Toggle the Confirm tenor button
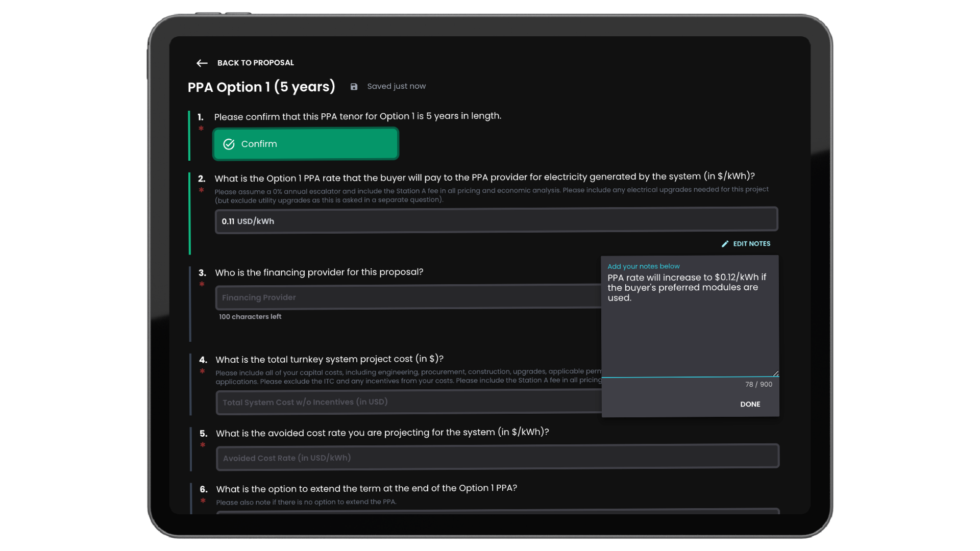The width and height of the screenshot is (980, 551). tap(305, 144)
